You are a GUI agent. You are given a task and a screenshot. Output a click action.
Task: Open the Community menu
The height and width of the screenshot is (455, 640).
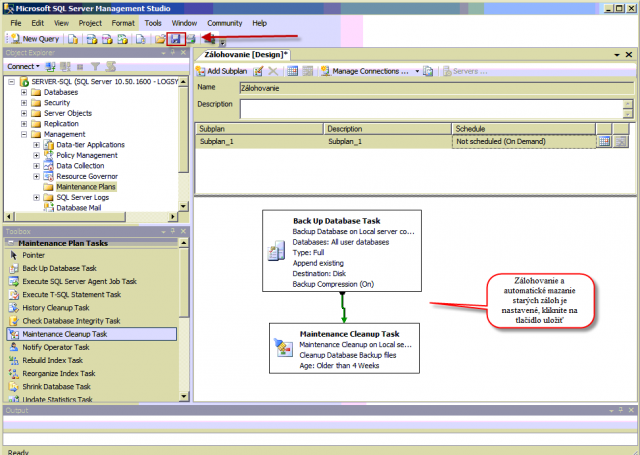(x=224, y=23)
